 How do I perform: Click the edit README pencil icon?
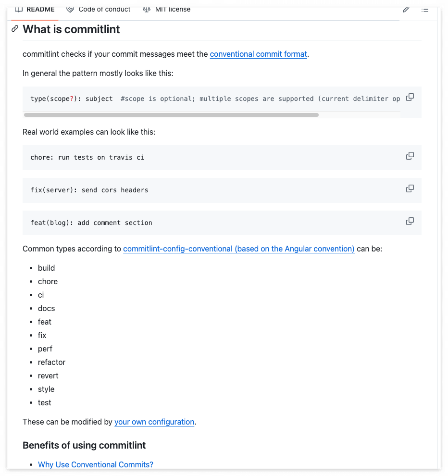pos(406,9)
